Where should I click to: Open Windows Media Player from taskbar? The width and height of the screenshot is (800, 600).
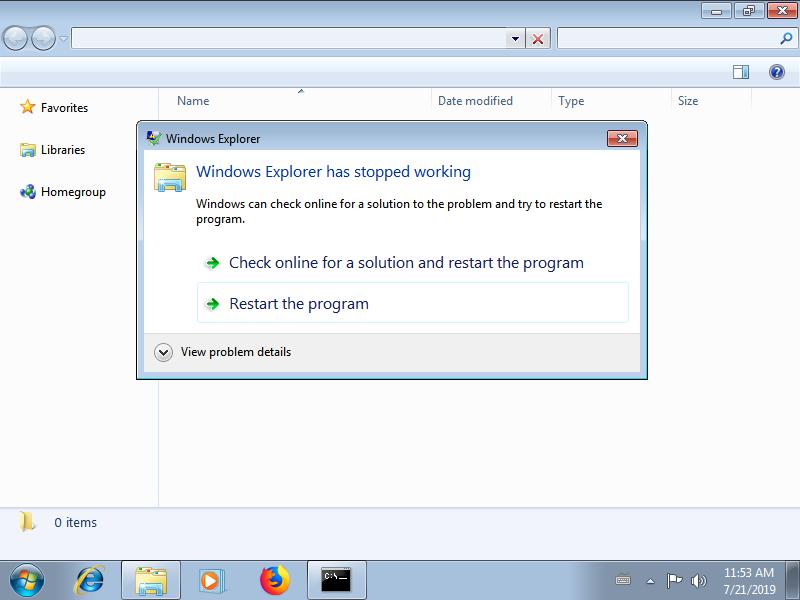coord(211,581)
